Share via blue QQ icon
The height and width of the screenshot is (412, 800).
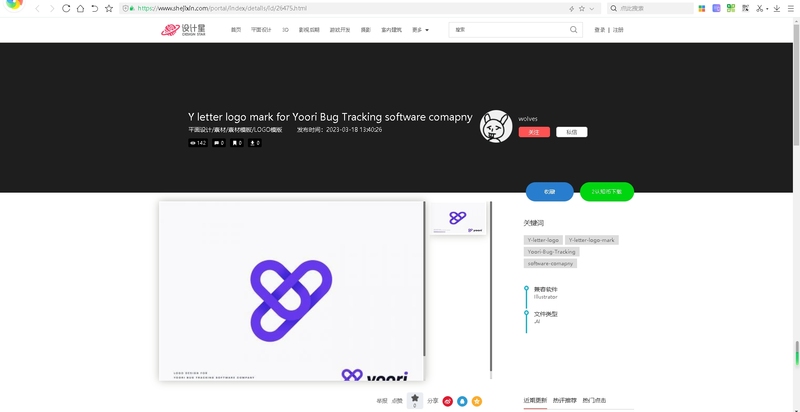[462, 401]
